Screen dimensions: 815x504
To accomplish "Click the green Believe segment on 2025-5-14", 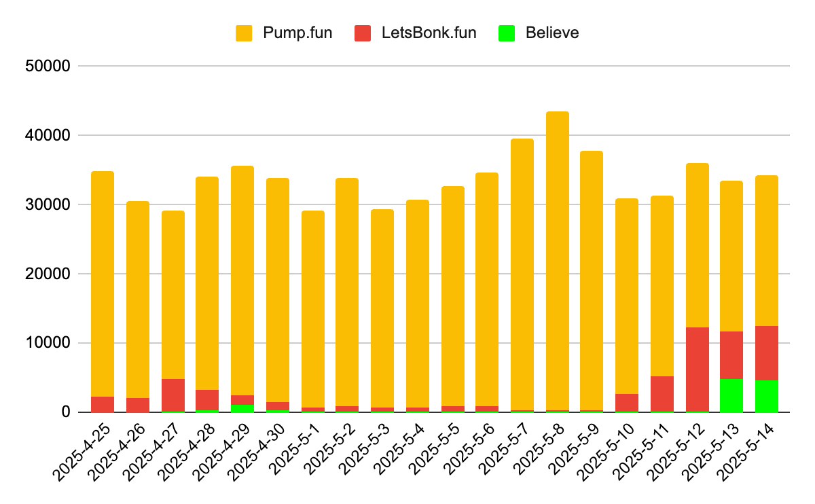I will pyautogui.click(x=767, y=396).
